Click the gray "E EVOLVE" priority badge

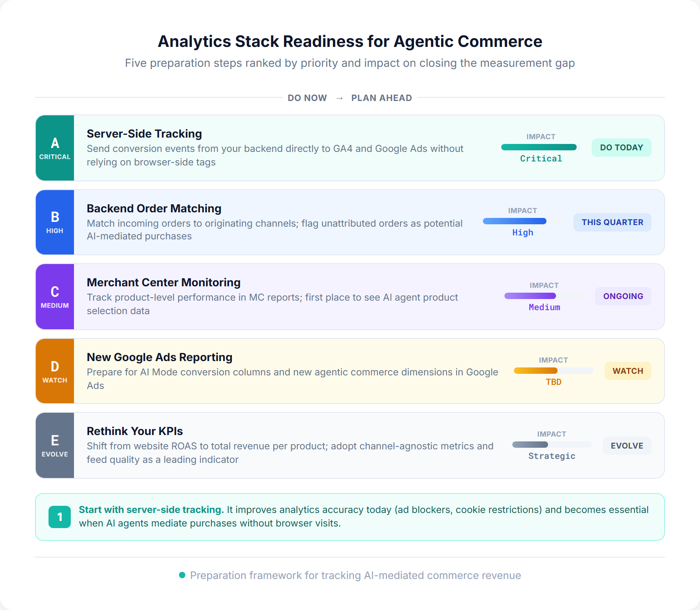54,445
